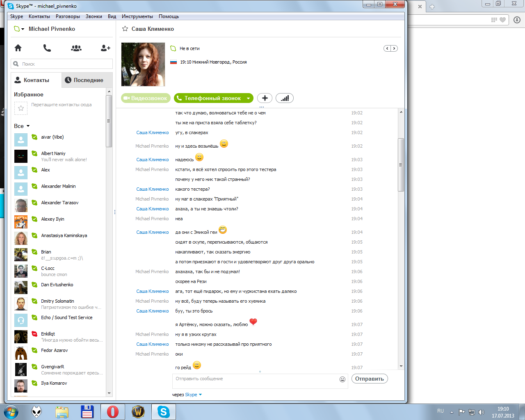Open the dial pad phone icon
Viewport: 525px width, 420px height.
tap(47, 48)
